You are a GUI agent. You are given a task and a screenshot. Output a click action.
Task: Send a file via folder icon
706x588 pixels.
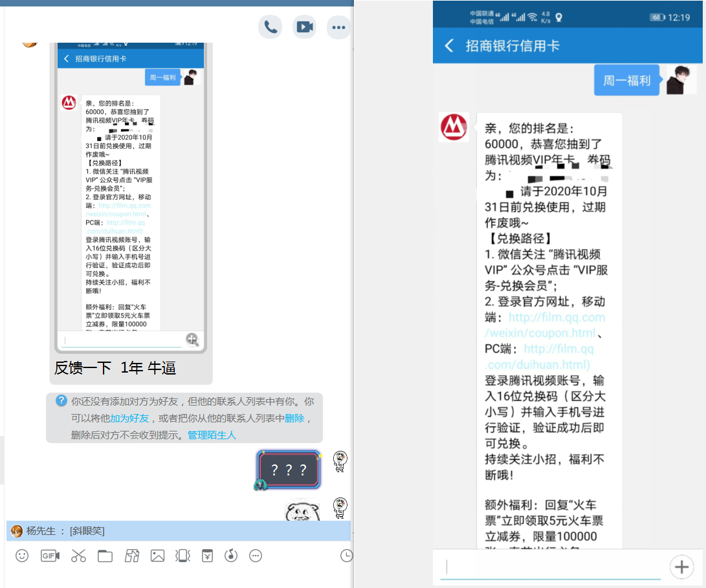click(105, 556)
